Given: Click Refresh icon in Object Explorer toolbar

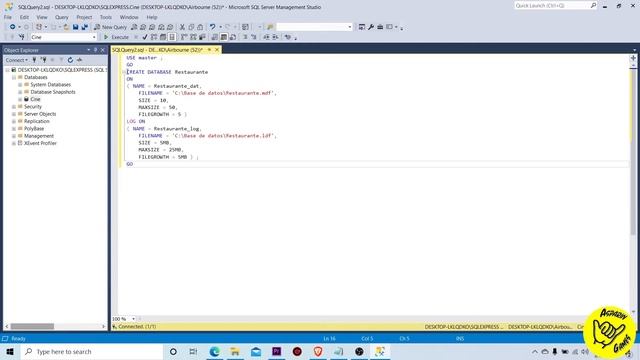Looking at the screenshot, I should [70, 60].
